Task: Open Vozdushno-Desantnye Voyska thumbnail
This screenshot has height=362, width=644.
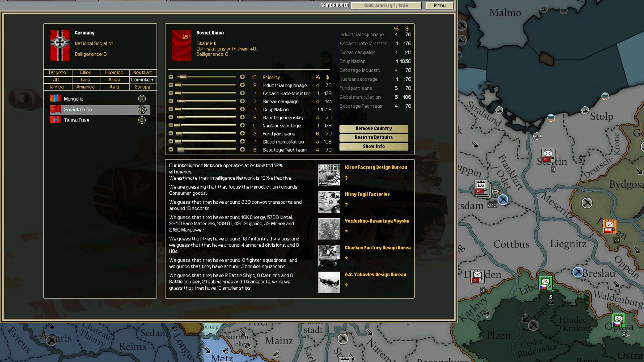Action: pos(329,229)
